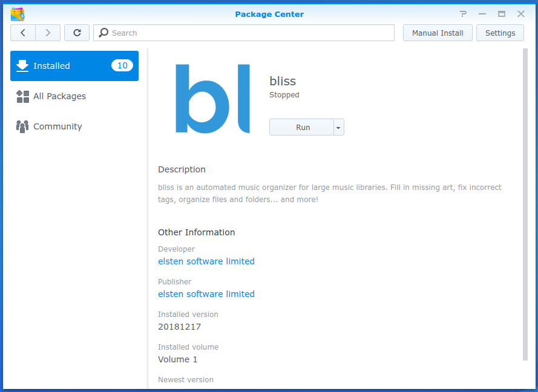
Task: Go forward with the right arrow button
Action: 48,33
